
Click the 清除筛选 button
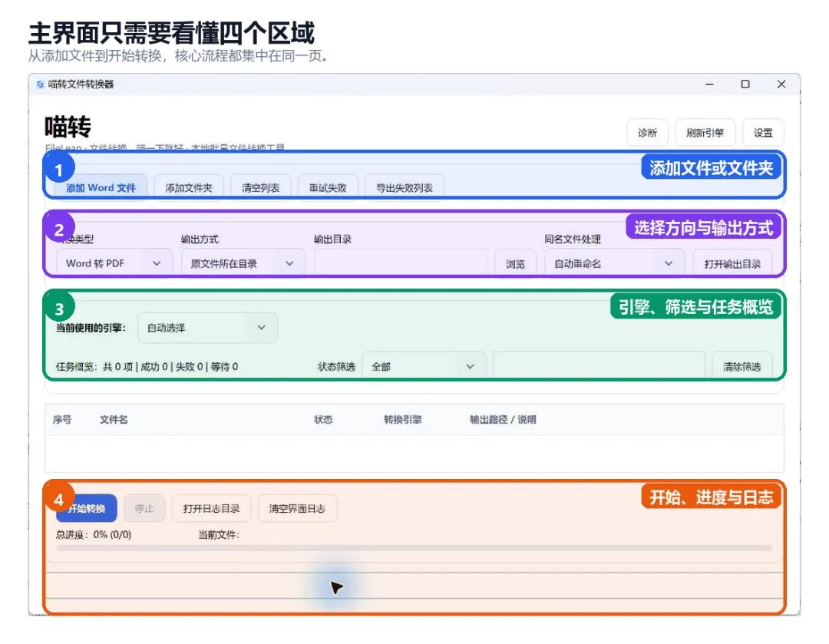point(741,366)
